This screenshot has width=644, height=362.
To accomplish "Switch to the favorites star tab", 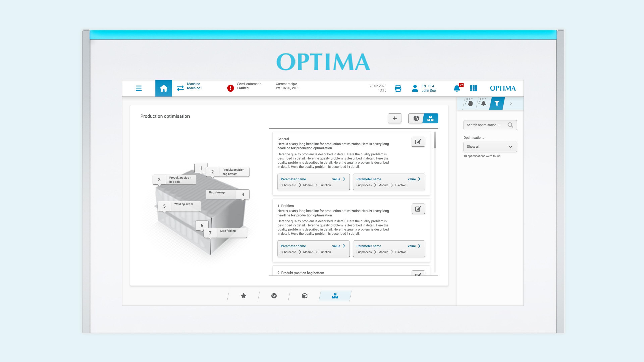I will 243,296.
